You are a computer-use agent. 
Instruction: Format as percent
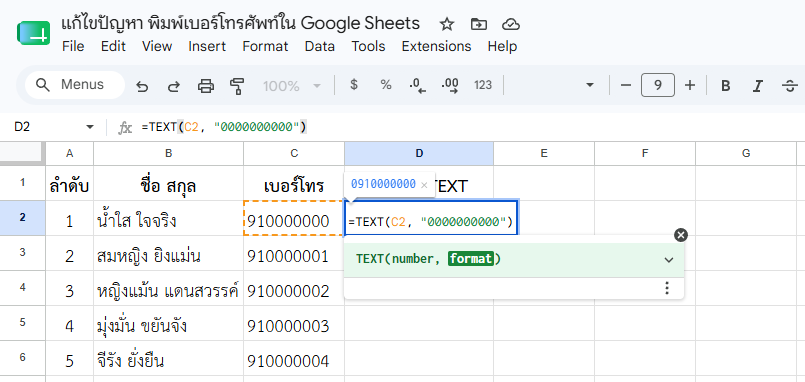[386, 85]
